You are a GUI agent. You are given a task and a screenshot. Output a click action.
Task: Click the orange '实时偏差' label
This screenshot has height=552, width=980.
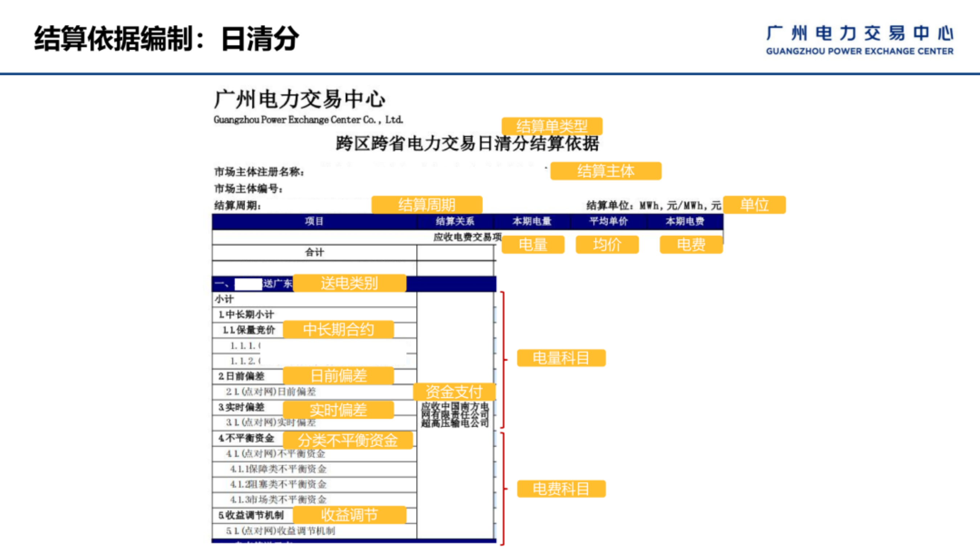[338, 410]
